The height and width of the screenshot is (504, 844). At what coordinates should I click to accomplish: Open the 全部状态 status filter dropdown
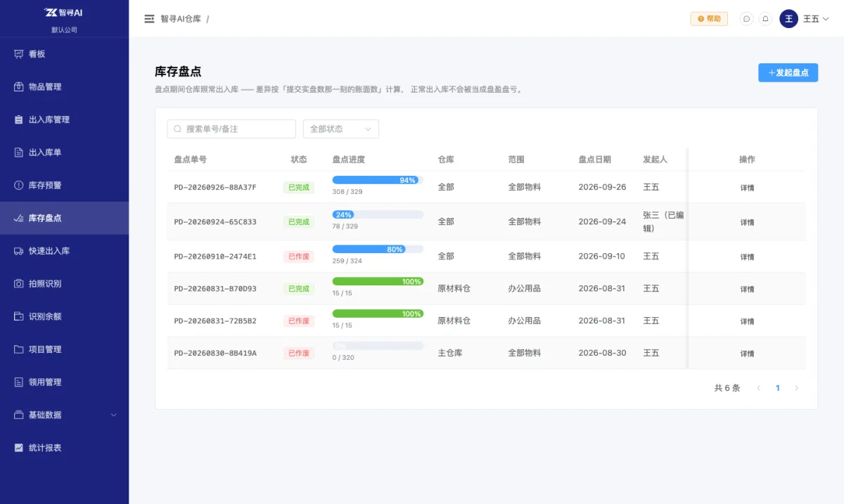click(341, 129)
